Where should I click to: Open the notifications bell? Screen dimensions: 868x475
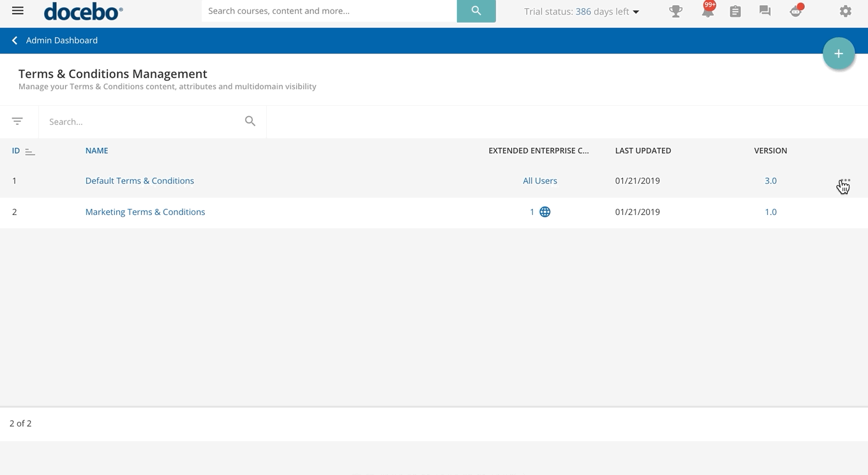pos(707,11)
